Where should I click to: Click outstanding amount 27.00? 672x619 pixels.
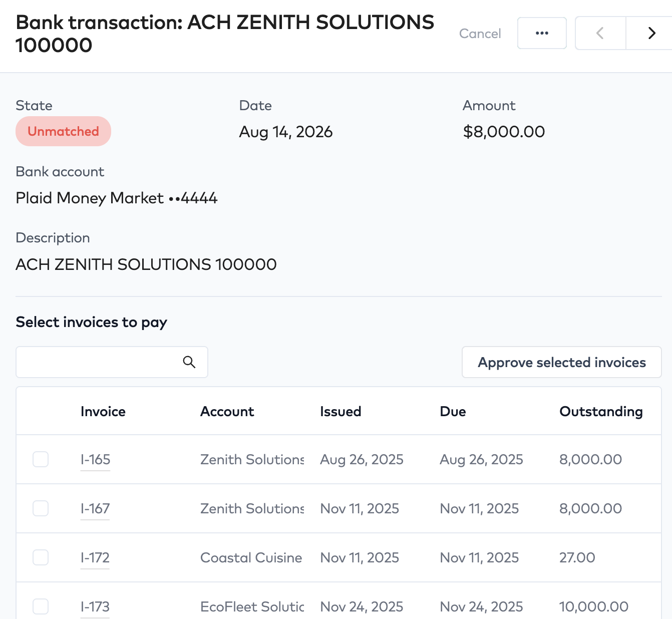(577, 557)
